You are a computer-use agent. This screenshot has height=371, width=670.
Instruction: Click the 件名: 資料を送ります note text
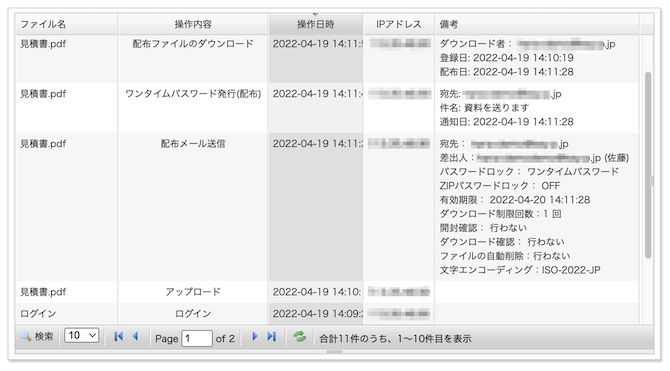click(484, 108)
